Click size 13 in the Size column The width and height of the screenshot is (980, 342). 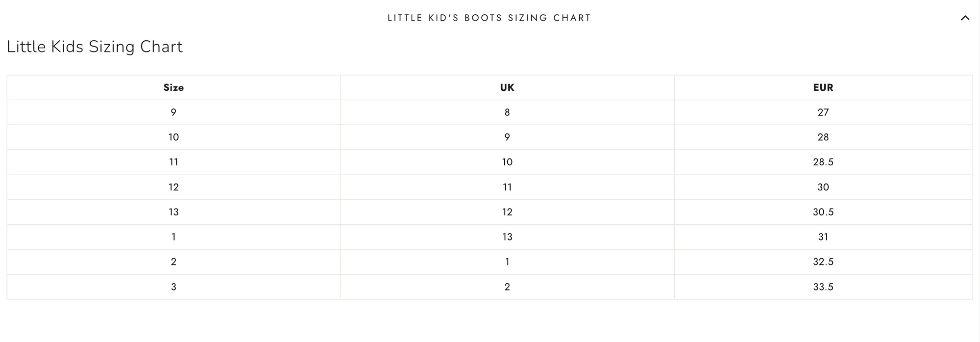click(173, 212)
